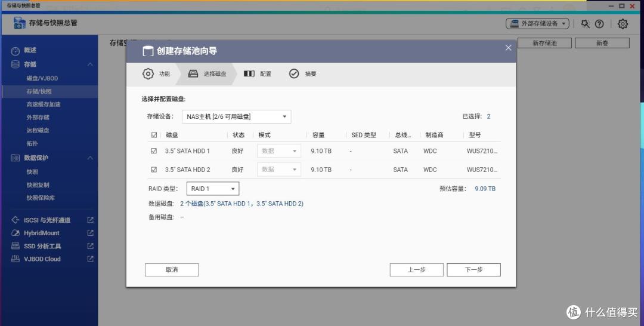Click the 新存储池 button

(x=544, y=43)
